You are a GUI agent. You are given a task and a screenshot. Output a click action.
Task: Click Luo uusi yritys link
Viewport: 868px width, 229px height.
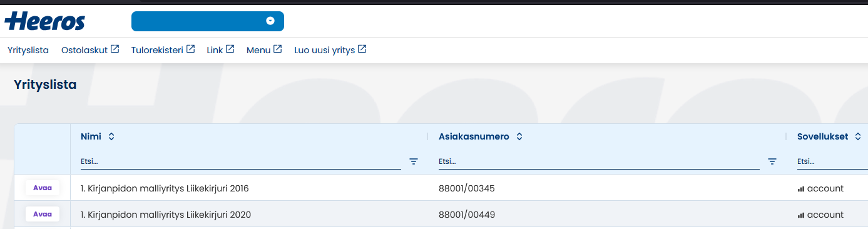325,50
